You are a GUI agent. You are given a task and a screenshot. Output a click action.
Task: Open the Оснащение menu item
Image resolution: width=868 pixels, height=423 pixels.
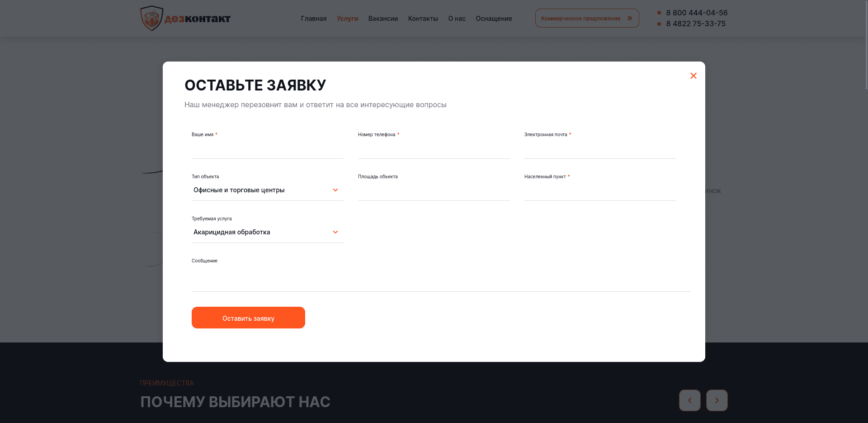click(x=494, y=19)
